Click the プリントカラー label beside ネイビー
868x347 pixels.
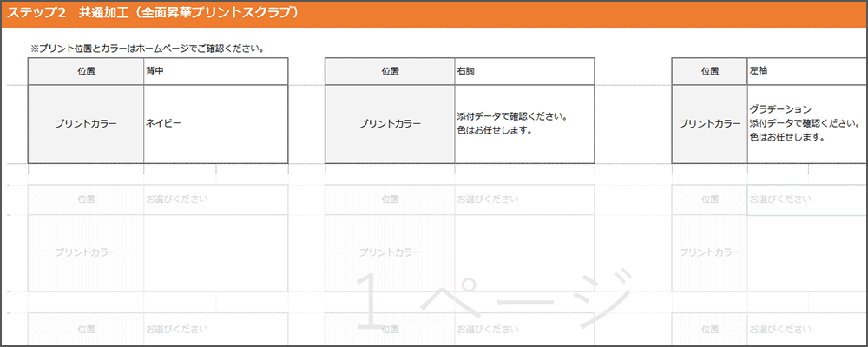click(x=86, y=124)
